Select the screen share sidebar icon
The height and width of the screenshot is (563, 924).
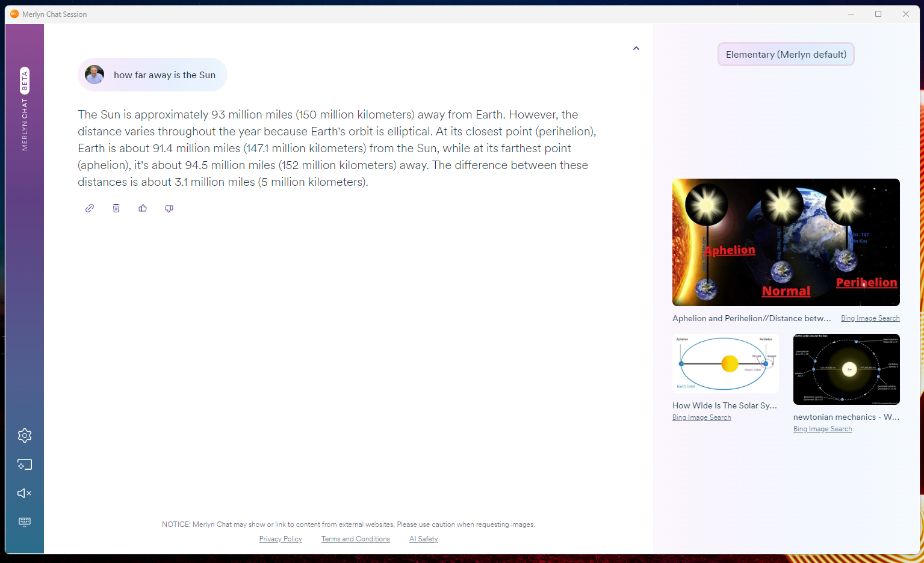[24, 464]
